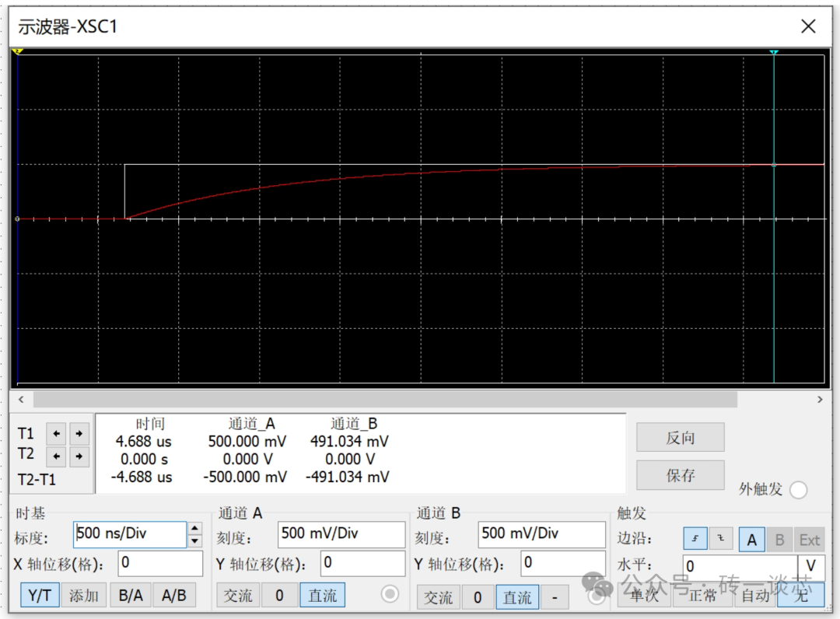Switch display mode to 添加 (Add)
840x619 pixels.
[83, 596]
